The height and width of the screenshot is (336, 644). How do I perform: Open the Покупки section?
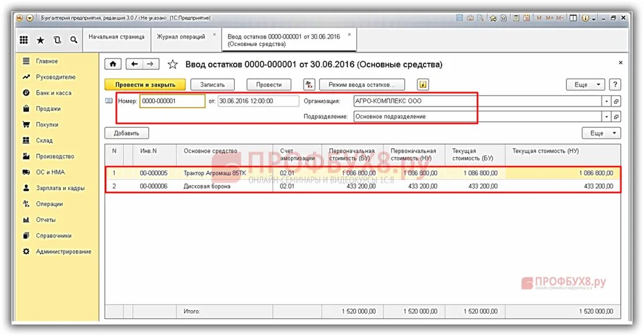pos(47,124)
